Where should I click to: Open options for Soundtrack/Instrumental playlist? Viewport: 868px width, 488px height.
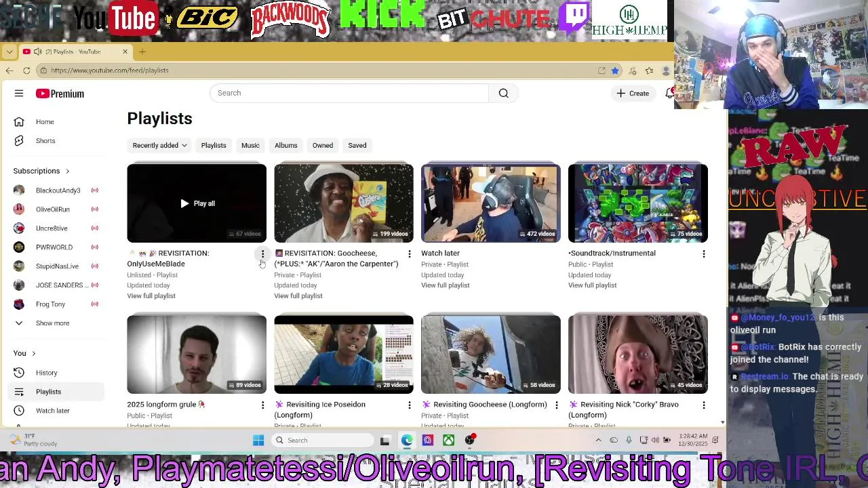click(703, 254)
